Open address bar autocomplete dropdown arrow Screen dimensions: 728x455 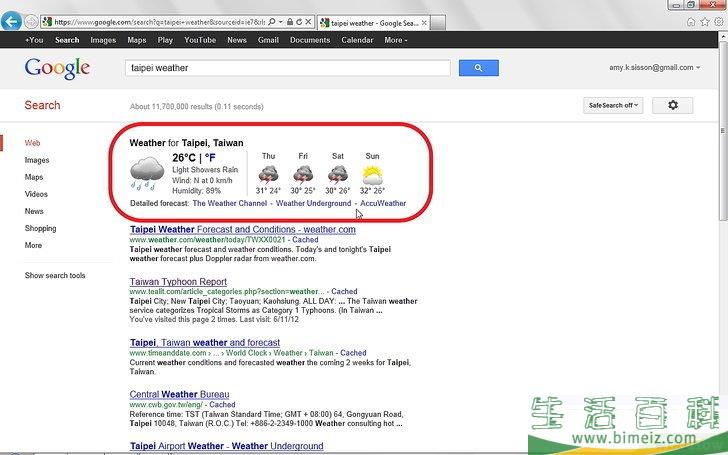pos(280,22)
